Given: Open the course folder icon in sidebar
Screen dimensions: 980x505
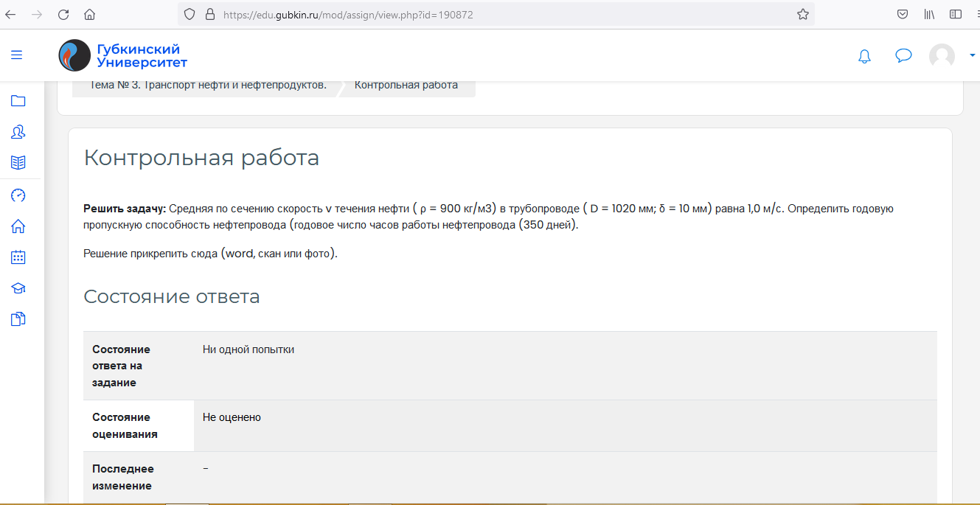Looking at the screenshot, I should pyautogui.click(x=18, y=101).
